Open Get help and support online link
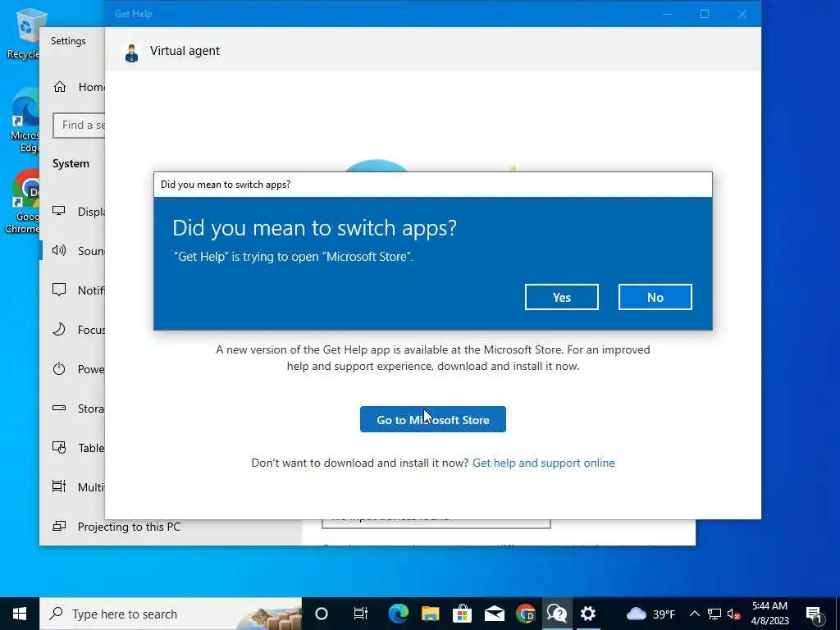This screenshot has height=630, width=840. click(x=543, y=463)
